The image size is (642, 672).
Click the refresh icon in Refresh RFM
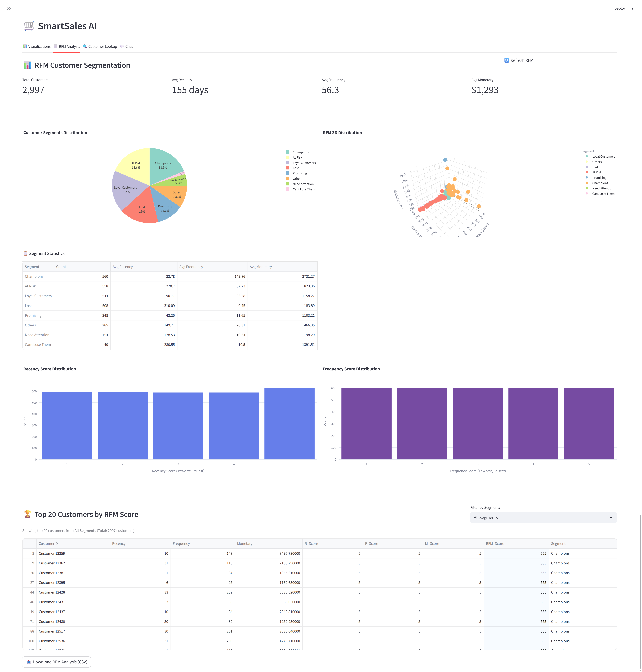tap(507, 60)
